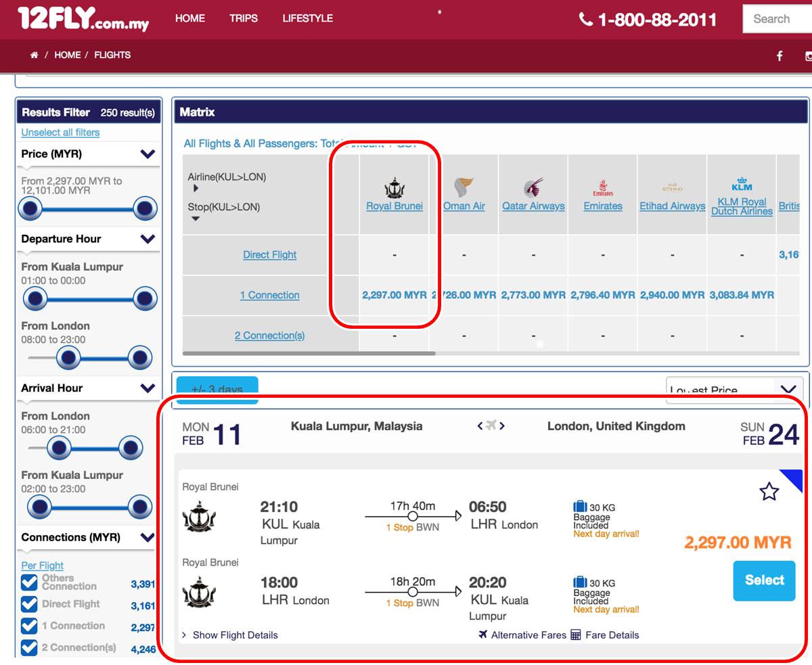This screenshot has width=812, height=665.
Task: Click the +/- 3 days button
Action: tap(217, 390)
